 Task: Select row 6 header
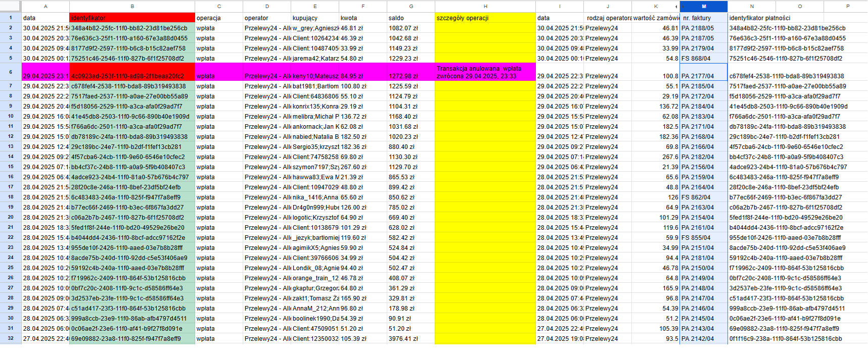coord(10,72)
